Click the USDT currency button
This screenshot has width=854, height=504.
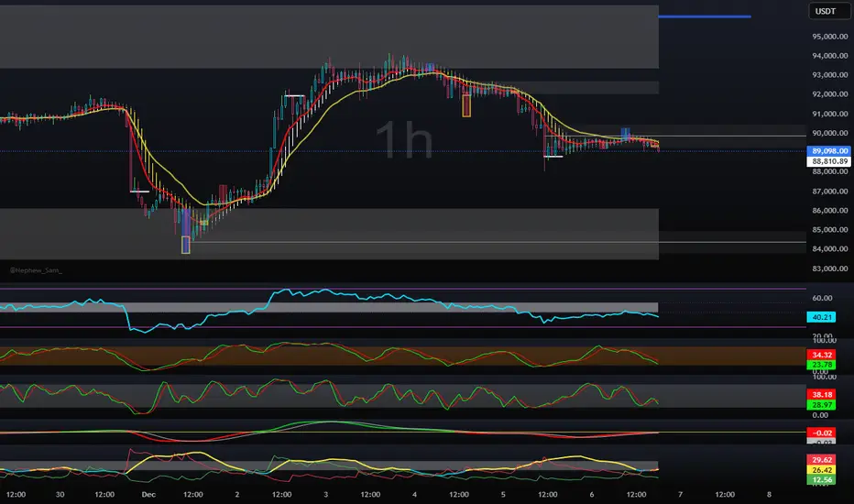pos(825,12)
